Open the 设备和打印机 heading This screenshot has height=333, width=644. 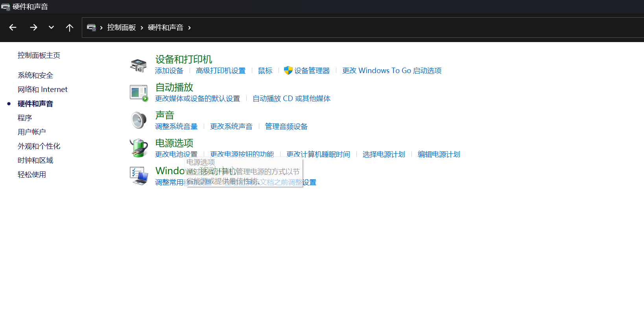(x=184, y=59)
